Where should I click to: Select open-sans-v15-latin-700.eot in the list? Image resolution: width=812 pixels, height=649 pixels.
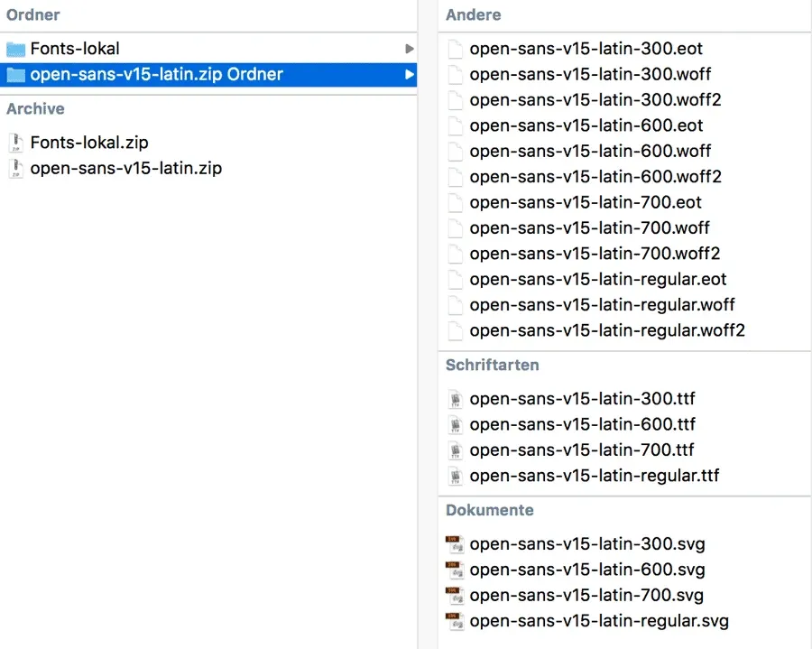pos(586,202)
